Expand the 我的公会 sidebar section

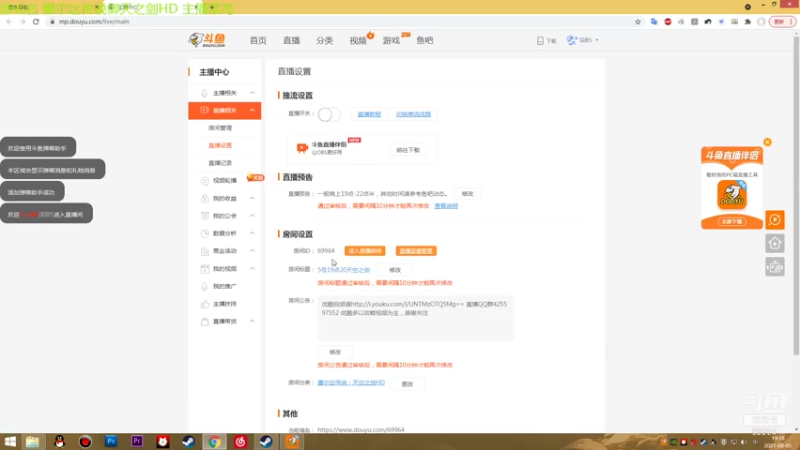pyautogui.click(x=252, y=216)
